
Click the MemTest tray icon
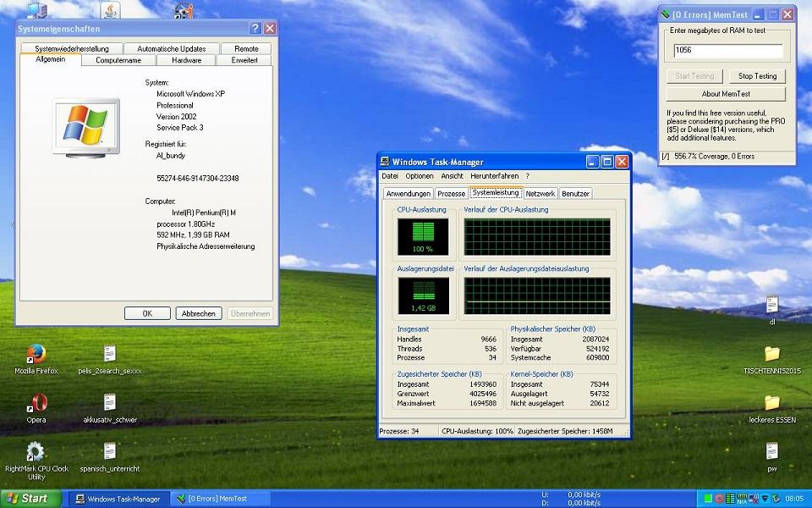(x=776, y=499)
